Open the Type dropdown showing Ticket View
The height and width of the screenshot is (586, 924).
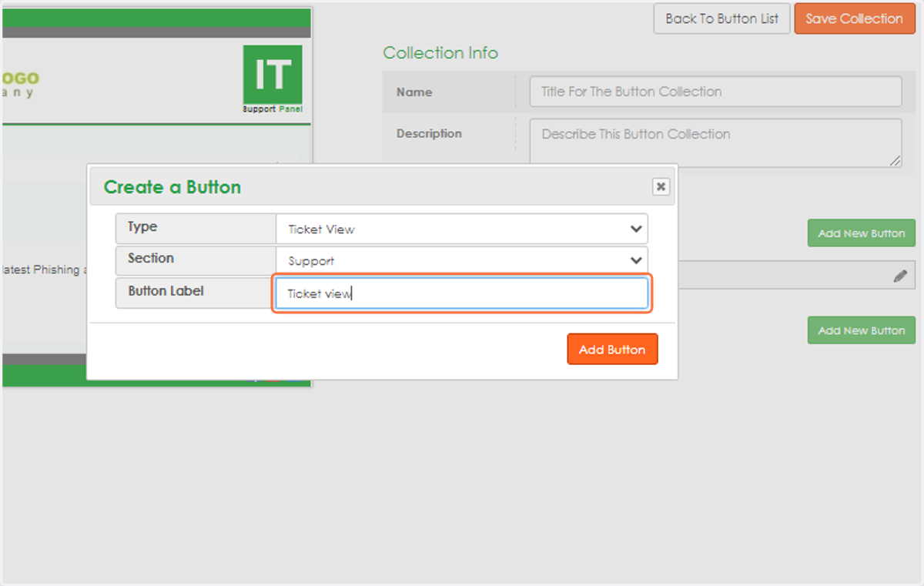pos(461,229)
